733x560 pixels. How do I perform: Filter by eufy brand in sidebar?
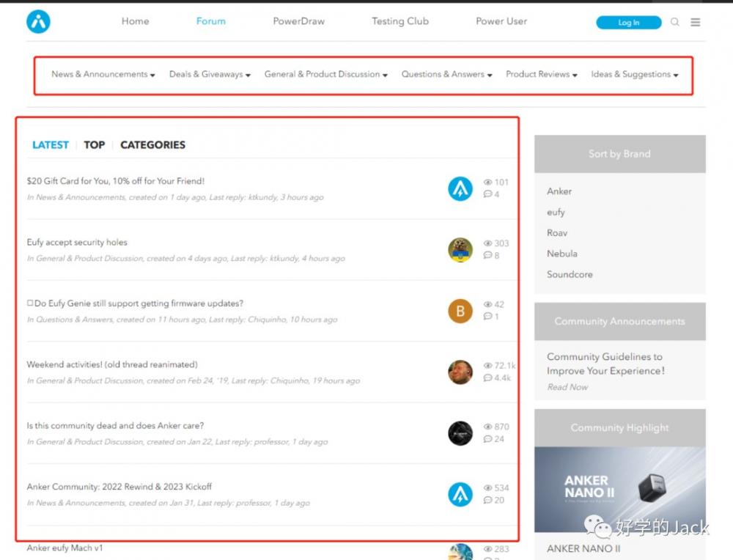556,213
